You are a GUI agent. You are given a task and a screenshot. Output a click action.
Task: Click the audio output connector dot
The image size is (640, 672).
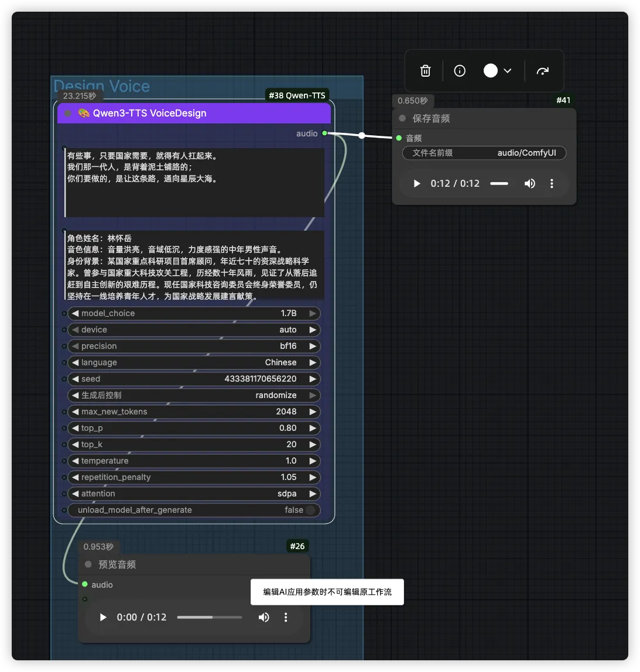(324, 133)
